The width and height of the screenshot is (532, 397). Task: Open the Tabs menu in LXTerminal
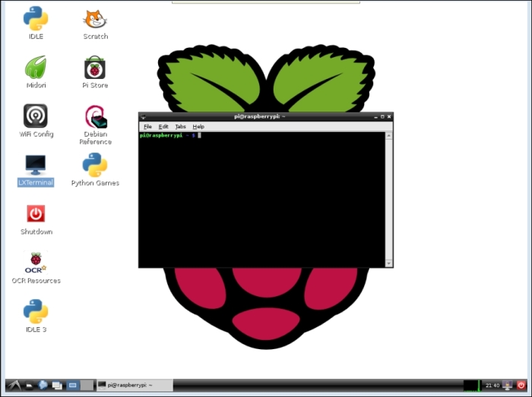pos(180,127)
